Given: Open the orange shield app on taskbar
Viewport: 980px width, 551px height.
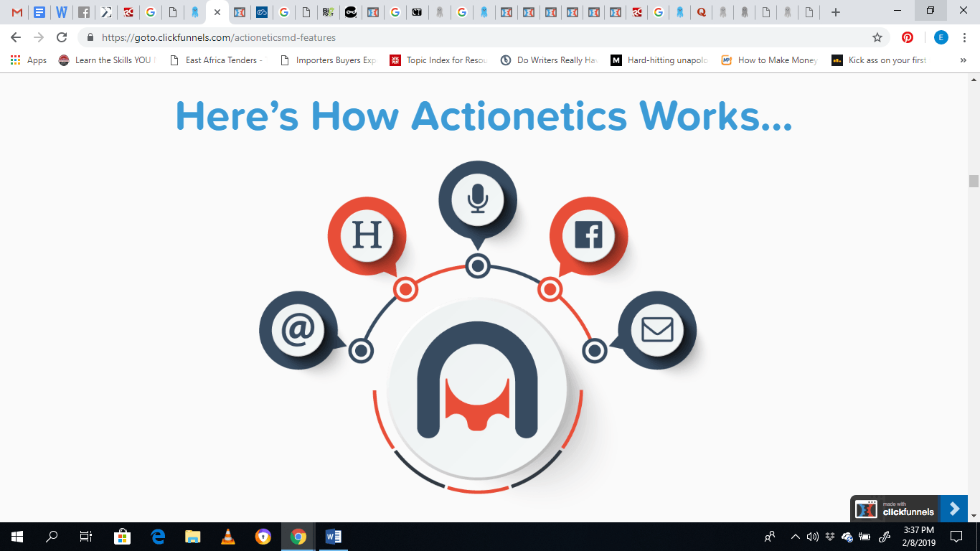Looking at the screenshot, I should coord(263,537).
